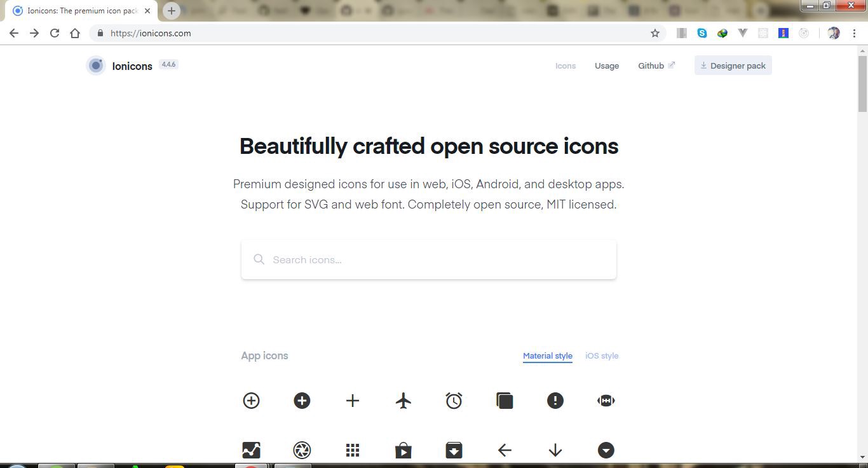Click the arrow-down icon

click(x=555, y=450)
